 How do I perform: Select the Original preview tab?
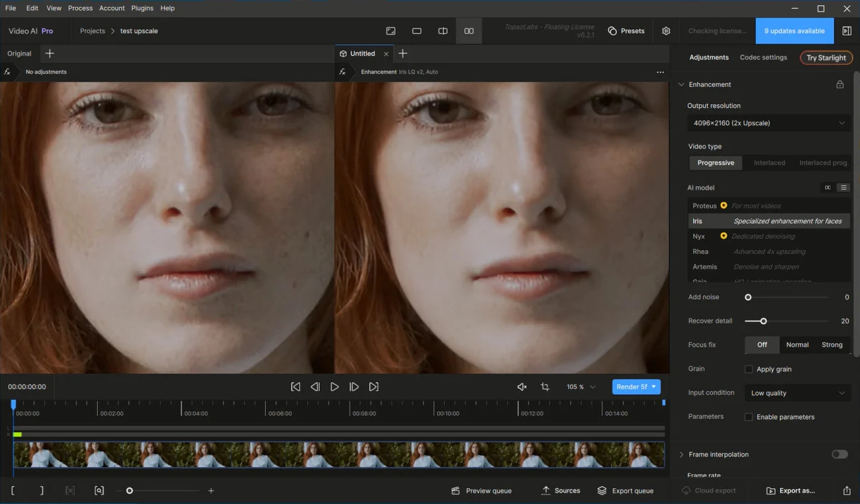tap(19, 54)
